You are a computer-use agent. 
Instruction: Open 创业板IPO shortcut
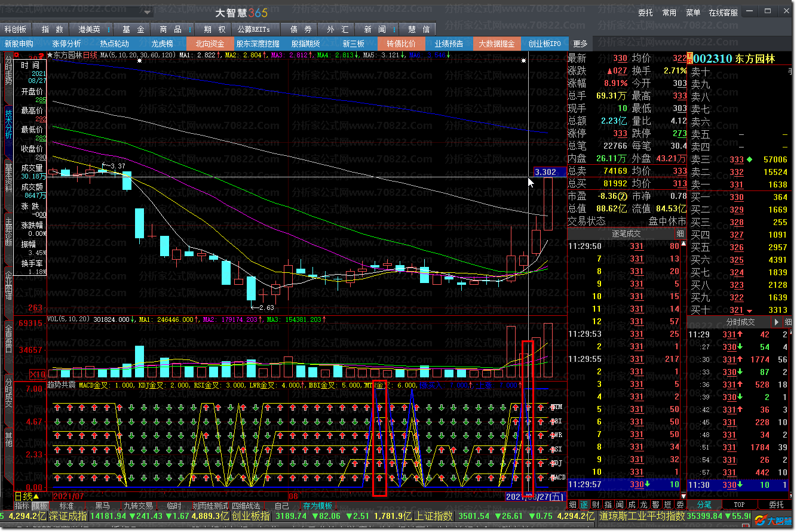(x=544, y=44)
